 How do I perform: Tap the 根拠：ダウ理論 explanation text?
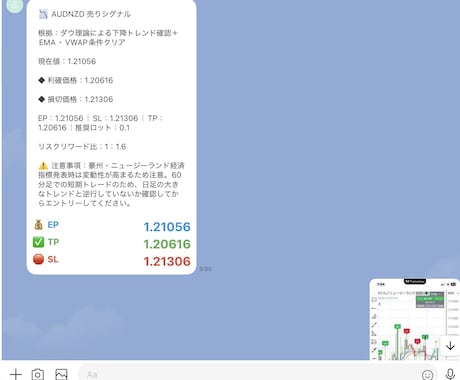(108, 38)
